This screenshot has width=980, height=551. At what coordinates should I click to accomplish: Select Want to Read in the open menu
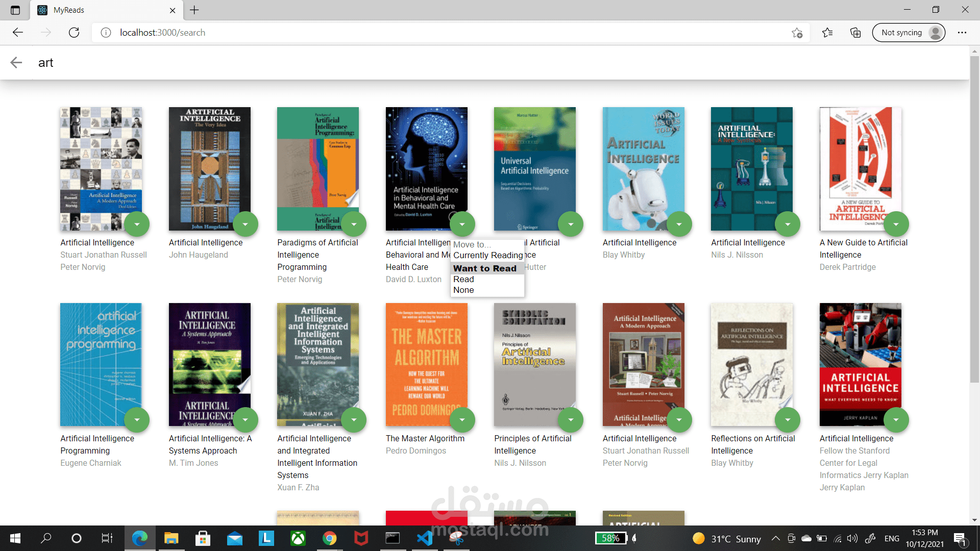pos(484,268)
